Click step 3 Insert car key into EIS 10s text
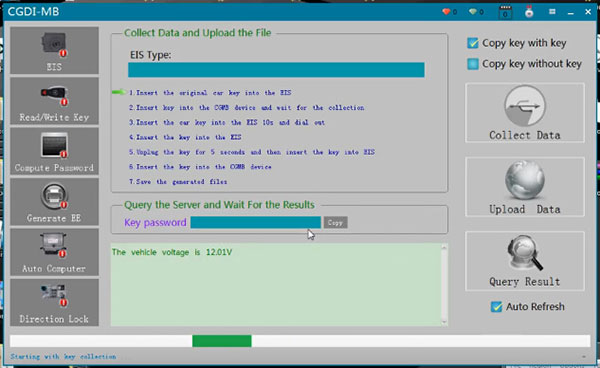The width and height of the screenshot is (600, 368). (x=227, y=122)
